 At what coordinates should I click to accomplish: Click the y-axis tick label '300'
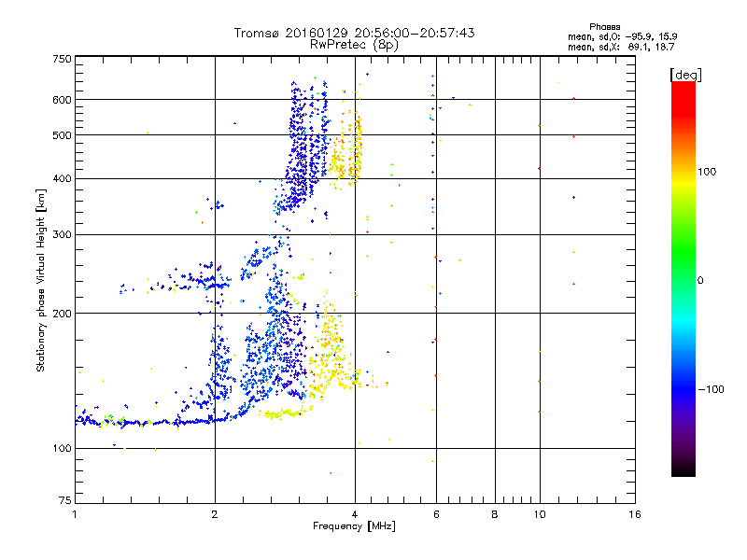[63, 235]
